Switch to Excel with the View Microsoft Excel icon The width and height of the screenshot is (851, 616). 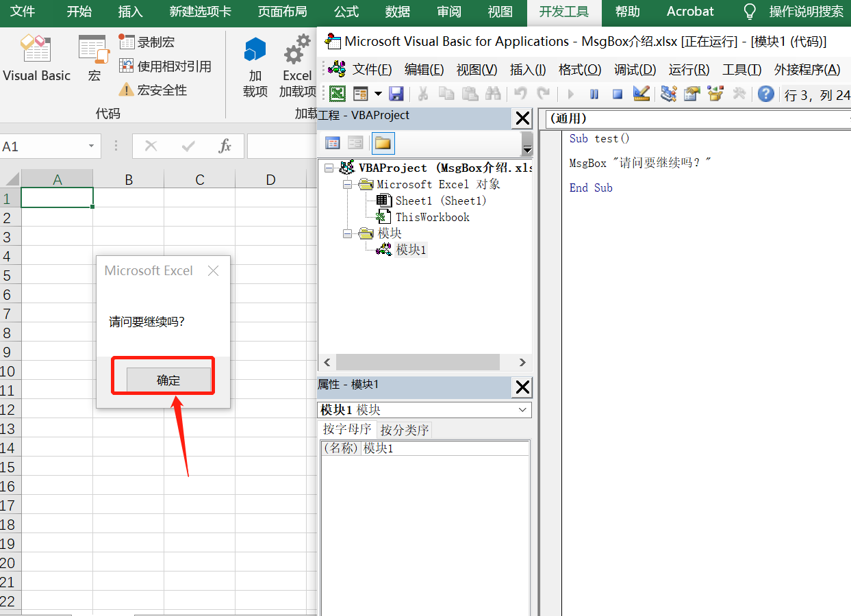click(x=338, y=94)
